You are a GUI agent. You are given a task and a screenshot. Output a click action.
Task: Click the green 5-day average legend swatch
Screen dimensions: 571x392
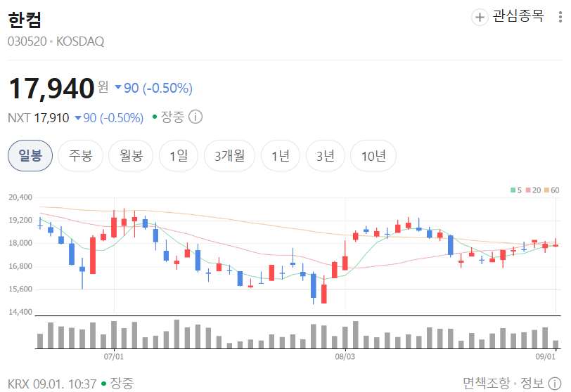[513, 190]
